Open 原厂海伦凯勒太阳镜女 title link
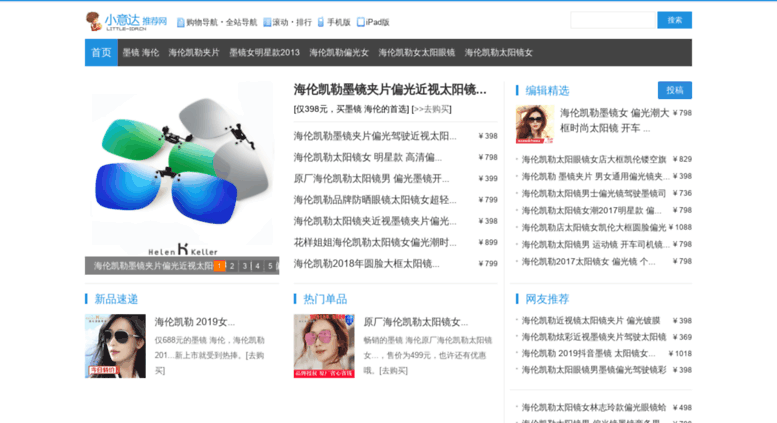This screenshot has height=423, width=777. tap(415, 322)
